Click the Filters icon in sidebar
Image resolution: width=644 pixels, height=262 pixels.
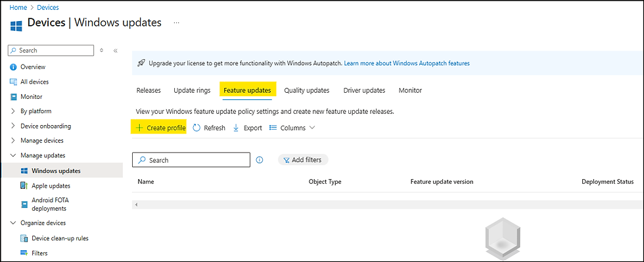(x=24, y=253)
